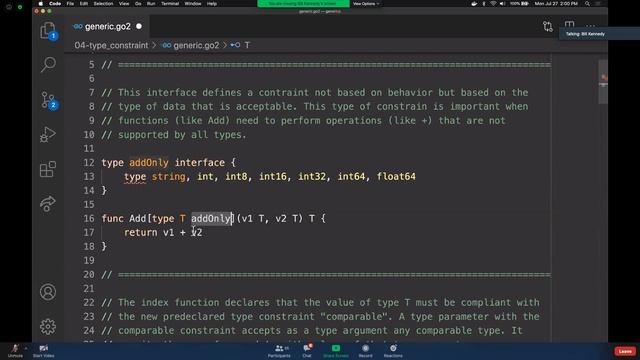Image resolution: width=640 pixels, height=360 pixels.
Task: Click the Zoom Participants icon
Action: pyautogui.click(x=279, y=351)
